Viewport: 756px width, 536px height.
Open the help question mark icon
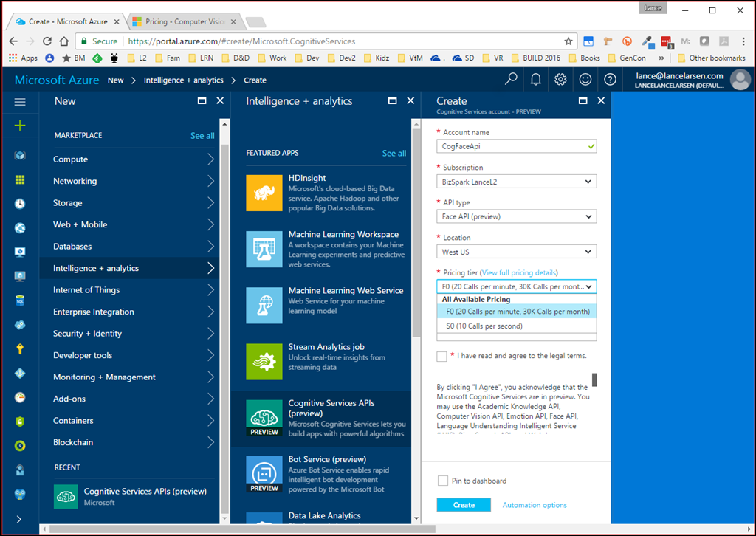(x=610, y=80)
